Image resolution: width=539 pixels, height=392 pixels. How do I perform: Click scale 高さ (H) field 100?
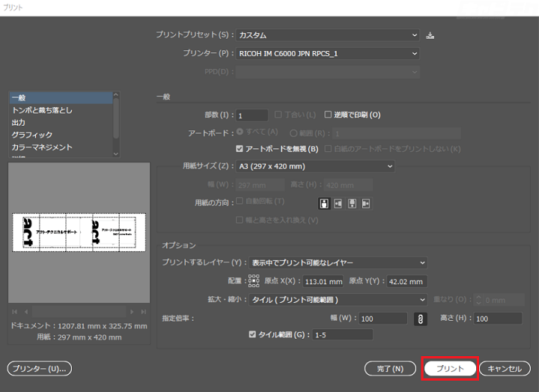pyautogui.click(x=498, y=319)
